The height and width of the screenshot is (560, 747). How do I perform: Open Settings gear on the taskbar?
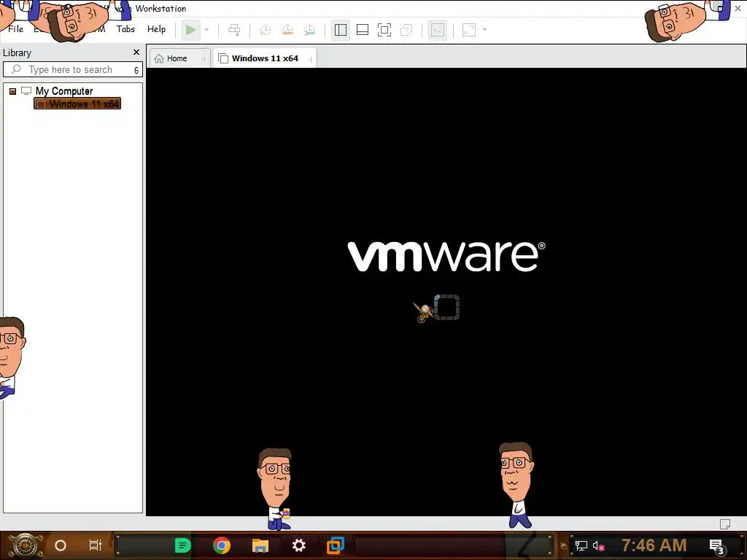[298, 545]
